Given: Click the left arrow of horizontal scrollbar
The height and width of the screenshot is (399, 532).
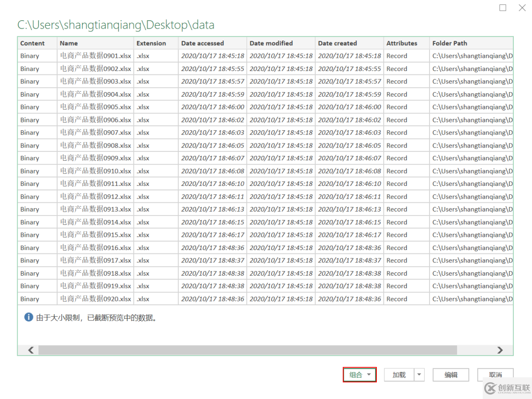Looking at the screenshot, I should point(31,350).
